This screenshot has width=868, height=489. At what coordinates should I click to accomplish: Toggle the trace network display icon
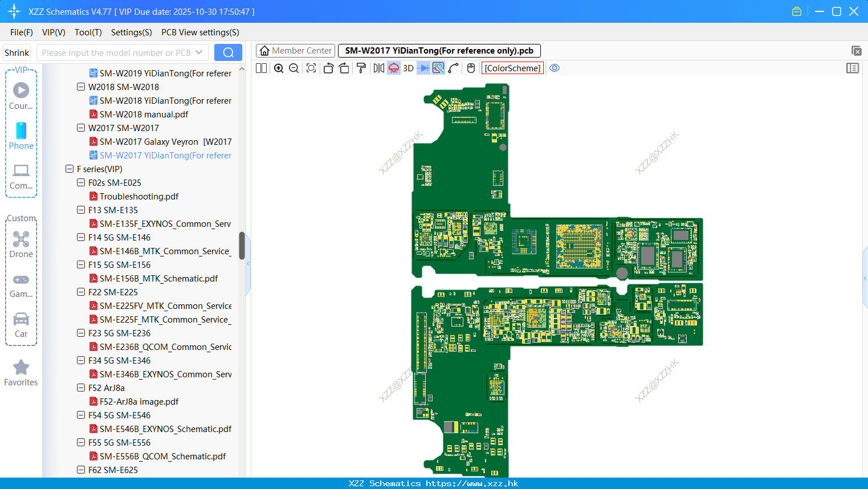pos(438,68)
